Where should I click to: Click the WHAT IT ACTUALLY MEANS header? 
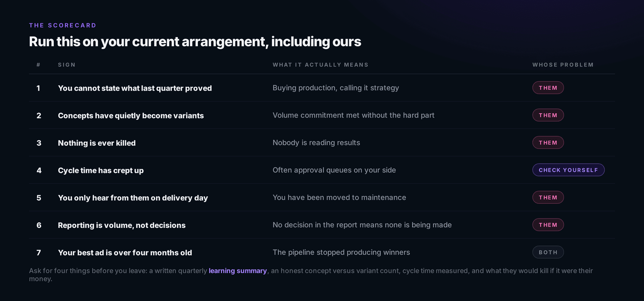(x=320, y=65)
